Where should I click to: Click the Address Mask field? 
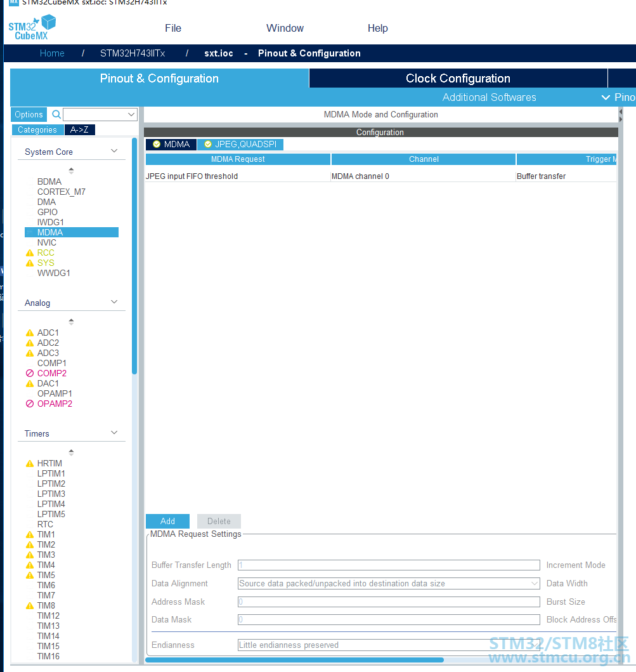coord(389,602)
